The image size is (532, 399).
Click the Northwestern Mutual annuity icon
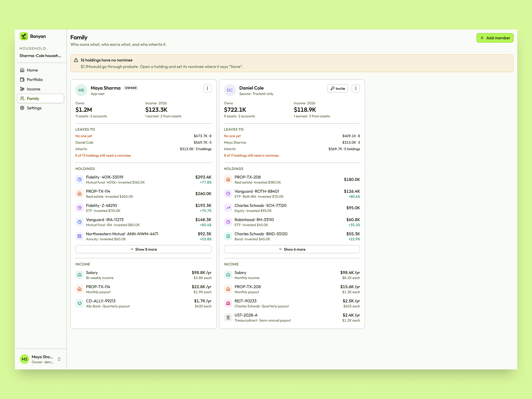click(x=80, y=236)
